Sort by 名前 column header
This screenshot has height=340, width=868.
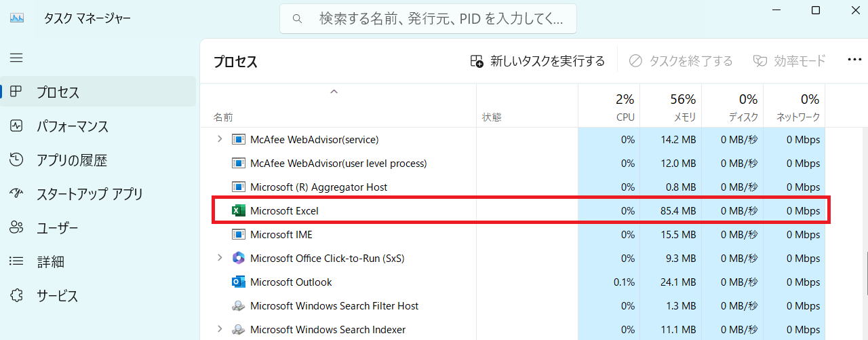[339, 106]
